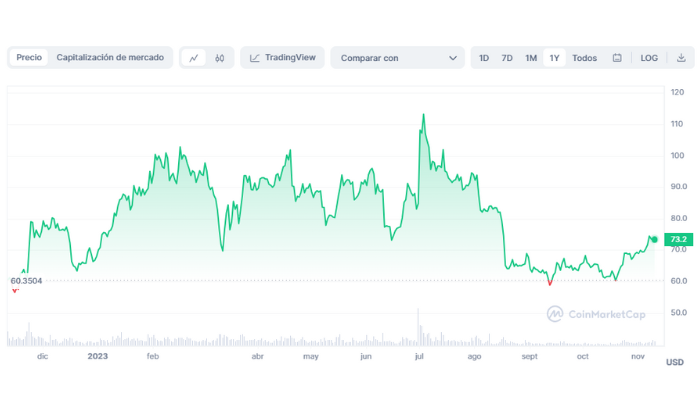Click the nov label on time axis
This screenshot has height=400, width=700.
(x=638, y=356)
